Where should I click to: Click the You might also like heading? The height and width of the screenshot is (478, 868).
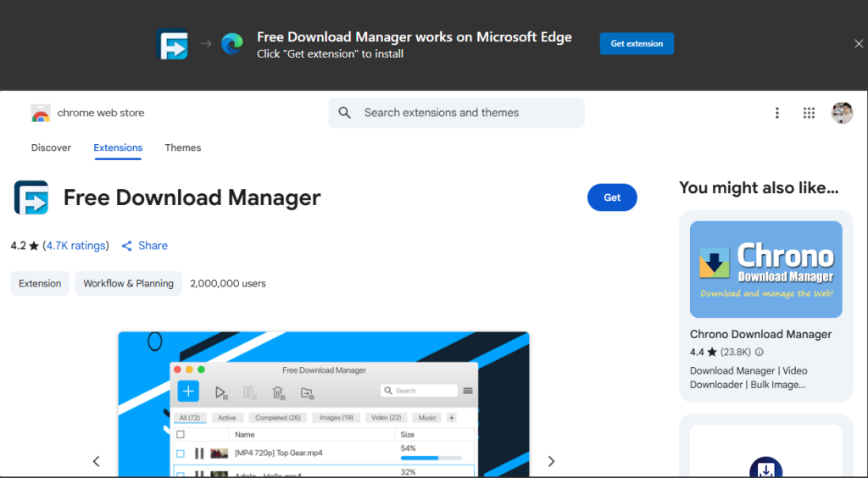[x=759, y=188]
